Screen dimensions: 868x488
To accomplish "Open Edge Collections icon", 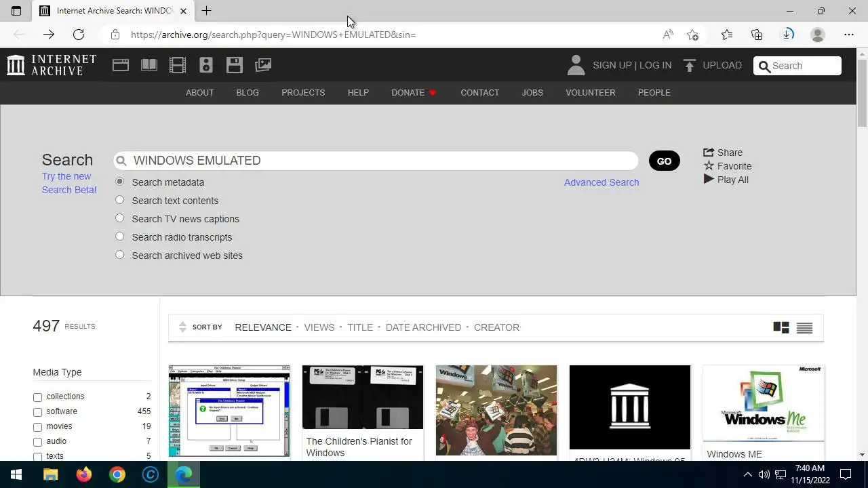I will 757,35.
